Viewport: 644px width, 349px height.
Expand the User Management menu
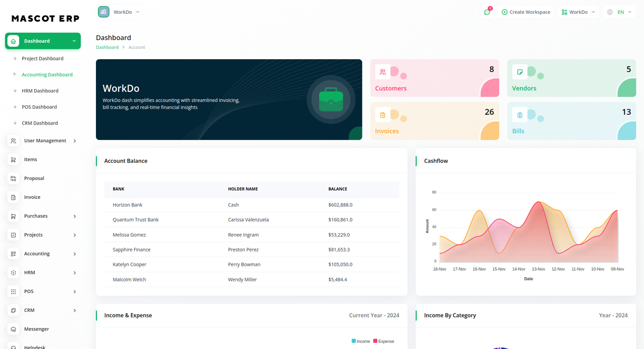tap(43, 141)
